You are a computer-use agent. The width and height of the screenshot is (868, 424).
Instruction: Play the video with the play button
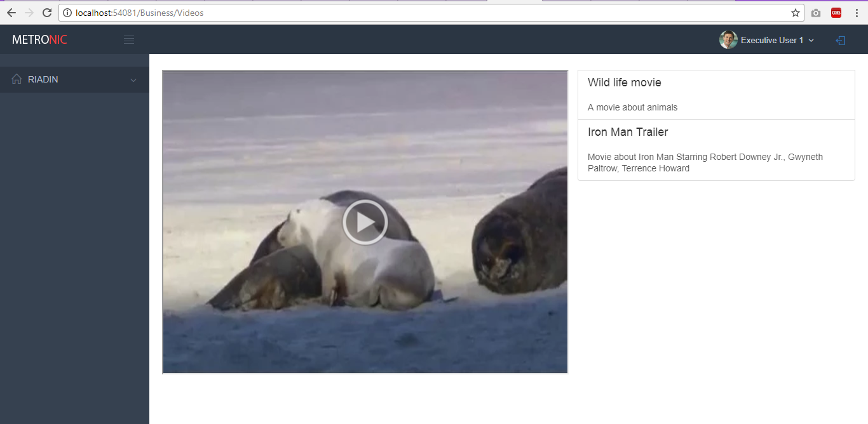[x=365, y=222]
